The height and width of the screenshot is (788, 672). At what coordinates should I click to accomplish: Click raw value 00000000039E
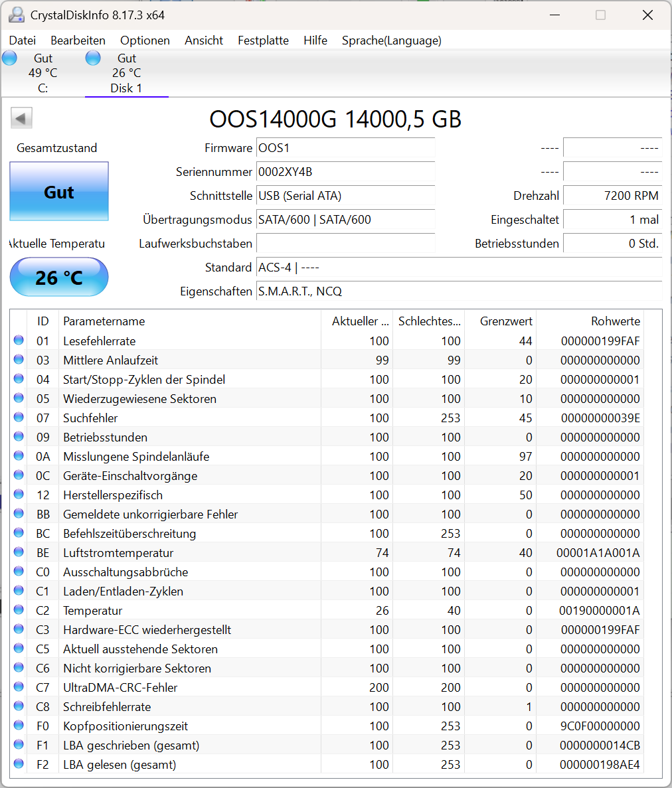pyautogui.click(x=600, y=418)
